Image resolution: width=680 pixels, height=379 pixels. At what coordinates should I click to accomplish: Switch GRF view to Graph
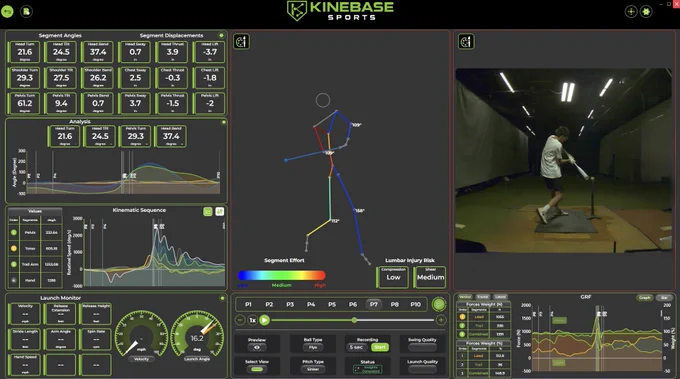[645, 297]
